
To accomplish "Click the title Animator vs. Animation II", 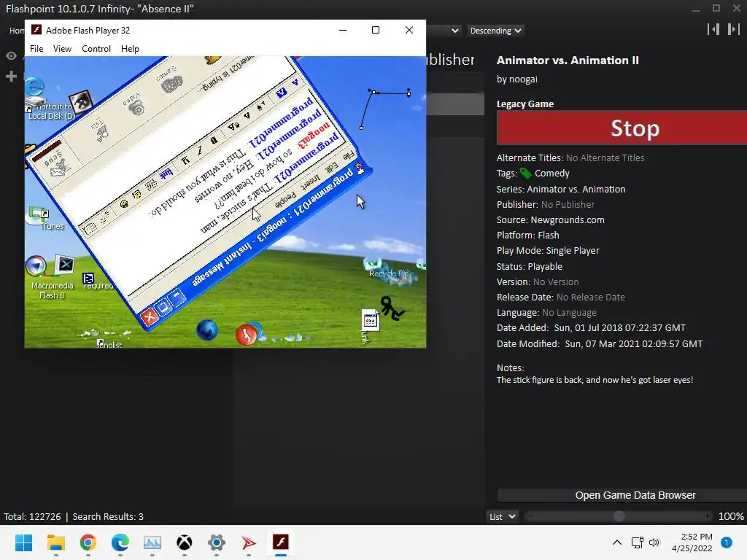I will point(568,60).
